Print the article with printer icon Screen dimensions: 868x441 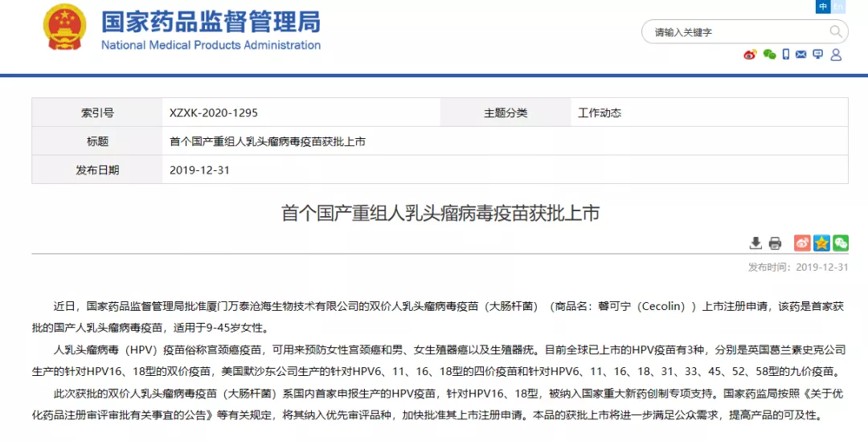click(x=775, y=243)
